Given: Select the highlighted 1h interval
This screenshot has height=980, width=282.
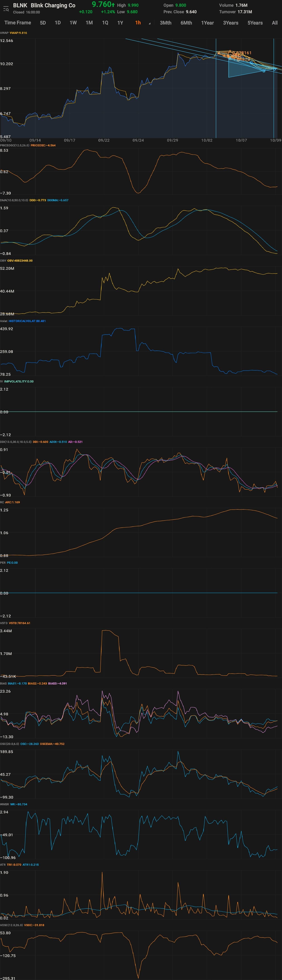Looking at the screenshot, I should pos(138,23).
